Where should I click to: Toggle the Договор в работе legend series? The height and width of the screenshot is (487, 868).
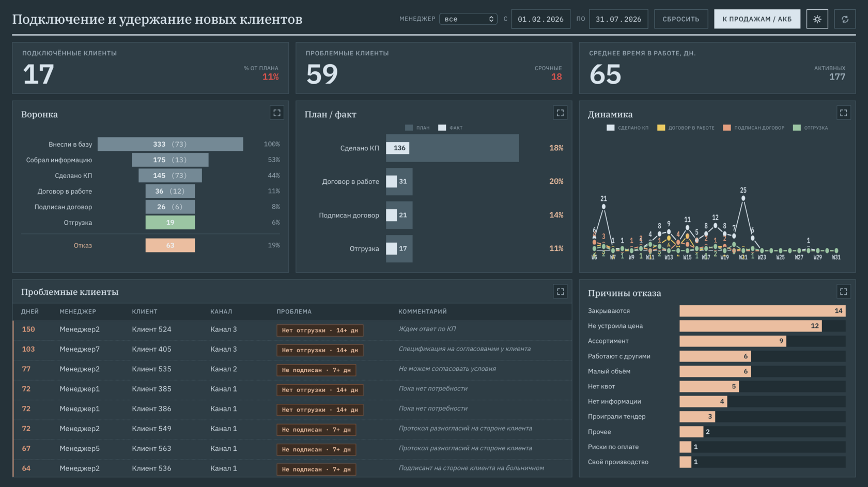coord(686,128)
